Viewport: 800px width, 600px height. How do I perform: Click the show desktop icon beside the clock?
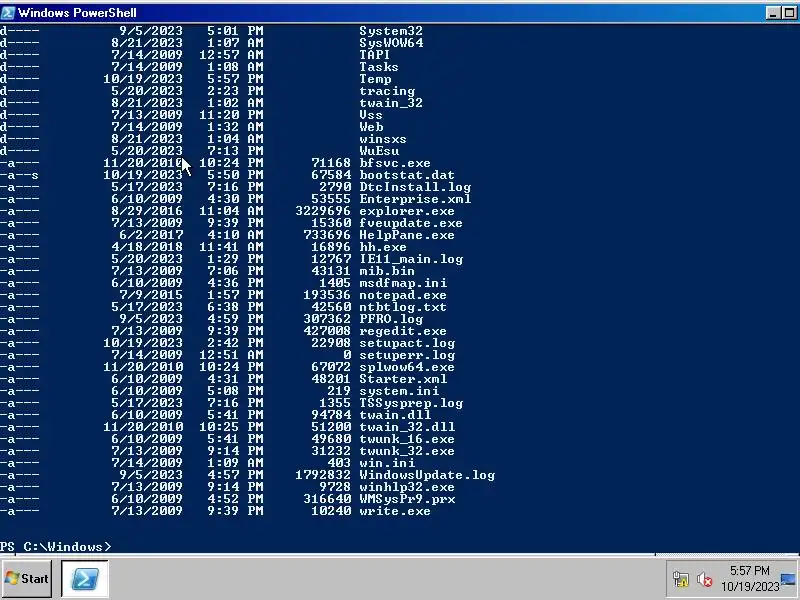point(789,579)
